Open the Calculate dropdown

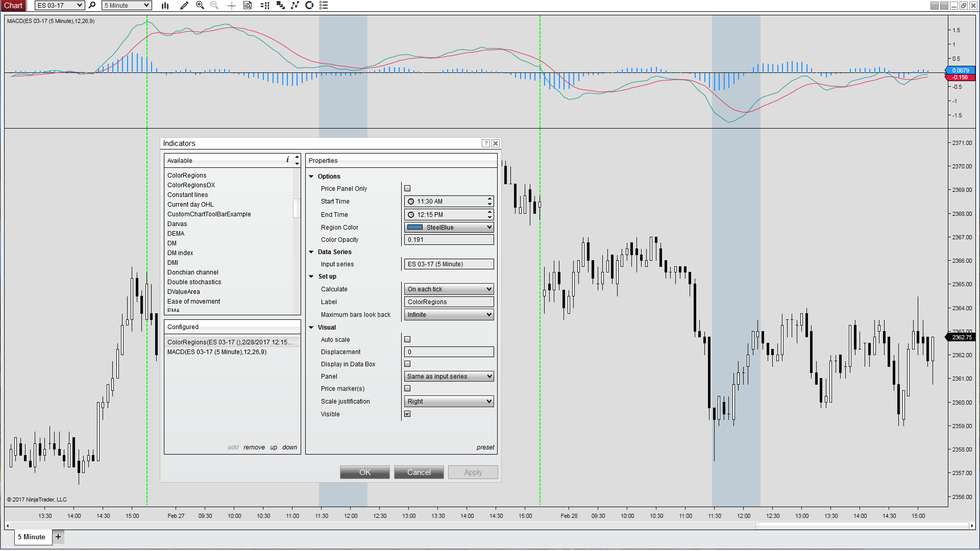click(x=449, y=289)
